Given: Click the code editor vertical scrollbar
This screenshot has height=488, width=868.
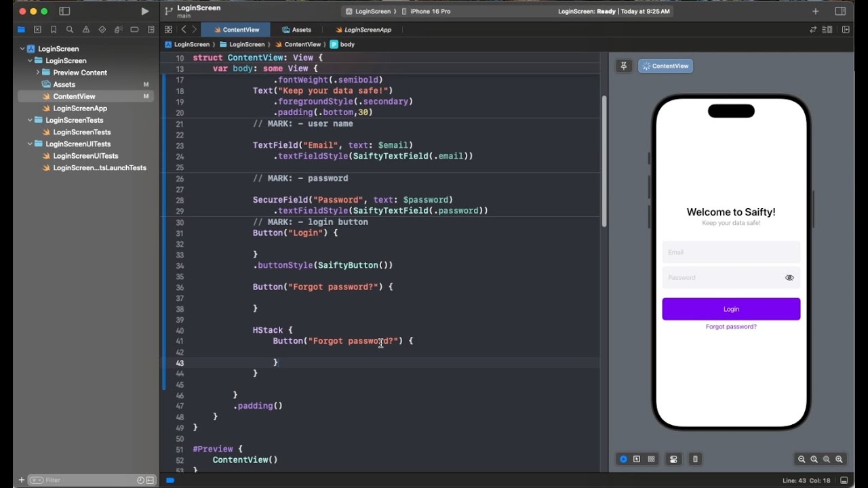Looking at the screenshot, I should click(603, 161).
